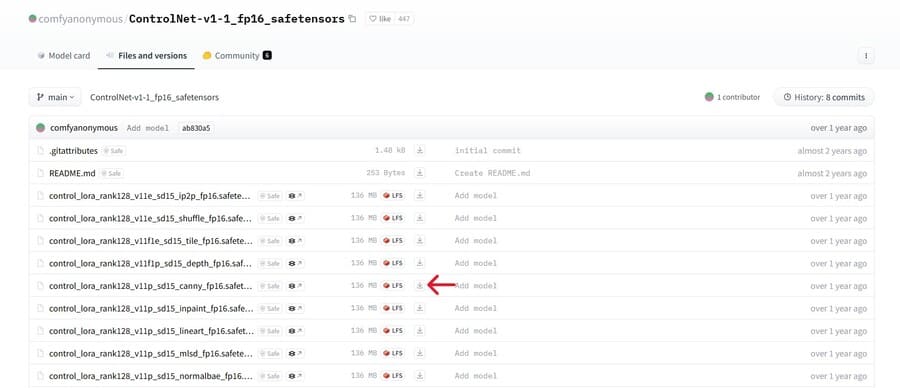Download the shuffle_fp16 safetensors file
Image resolution: width=900 pixels, height=388 pixels.
click(x=420, y=218)
